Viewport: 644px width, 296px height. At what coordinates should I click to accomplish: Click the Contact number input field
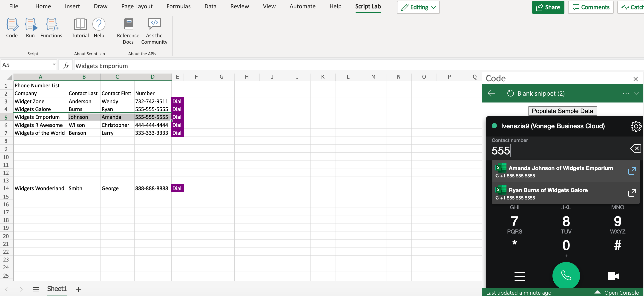coord(559,150)
